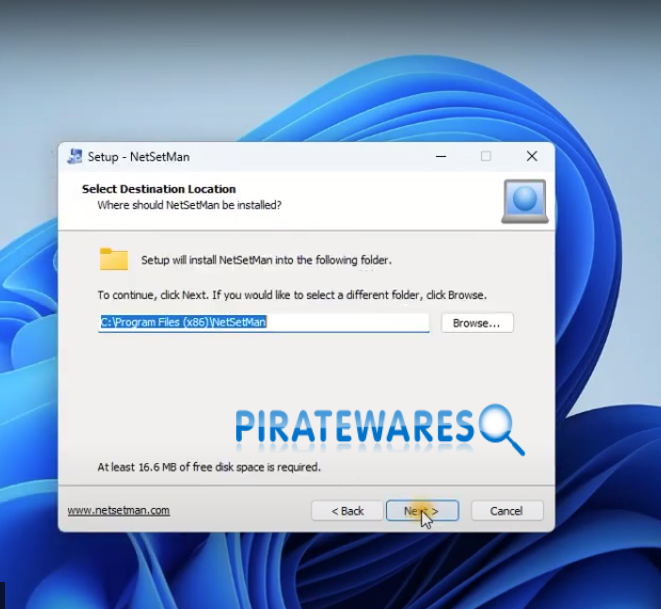Open the www.netsetman.com link

(x=118, y=510)
